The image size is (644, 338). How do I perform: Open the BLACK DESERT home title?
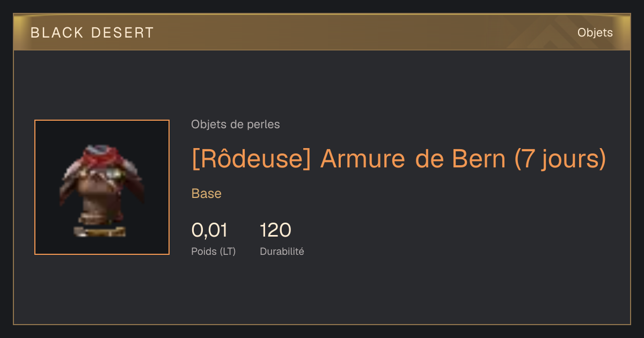(92, 33)
